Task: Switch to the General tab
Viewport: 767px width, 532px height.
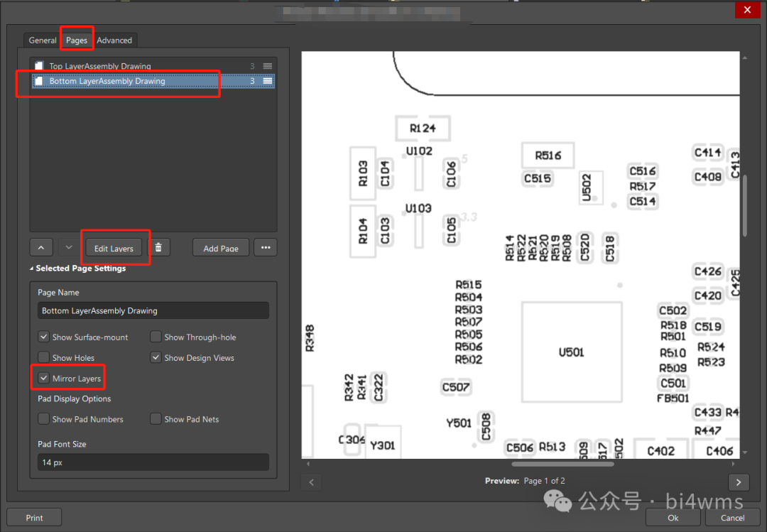Action: 43,40
